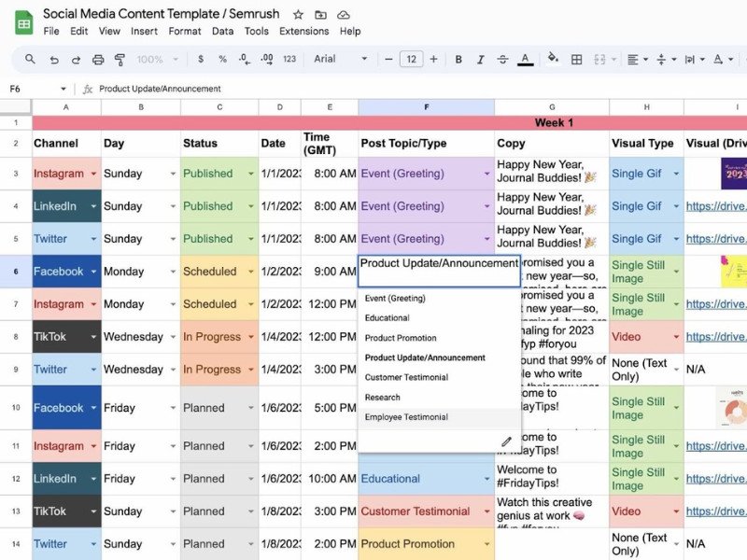The width and height of the screenshot is (747, 560).
Task: Choose Employee Testimonial from the dropdown list
Action: [x=406, y=417]
